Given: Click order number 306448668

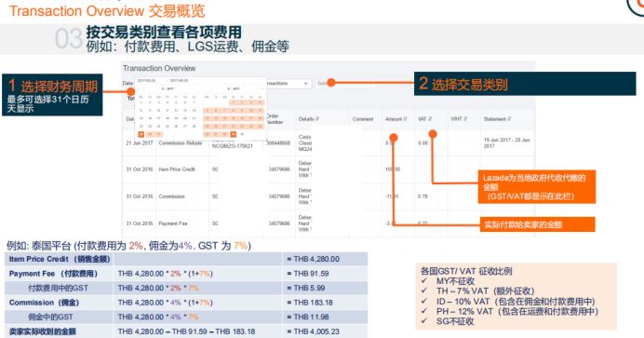Looking at the screenshot, I should [278, 142].
